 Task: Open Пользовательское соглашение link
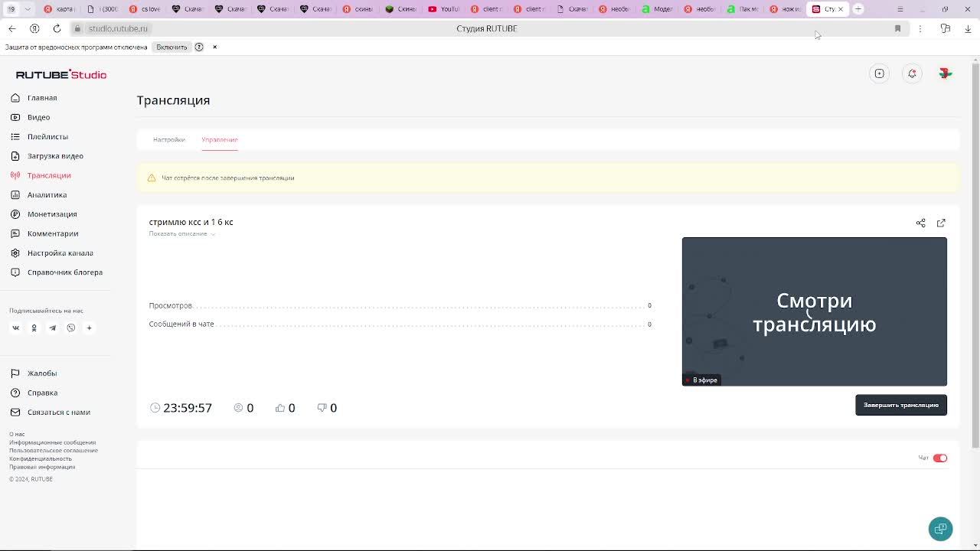(x=54, y=450)
